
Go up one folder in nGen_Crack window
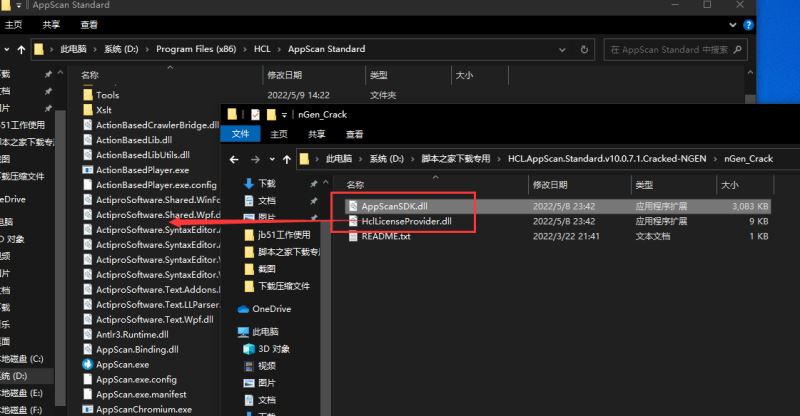[287, 159]
